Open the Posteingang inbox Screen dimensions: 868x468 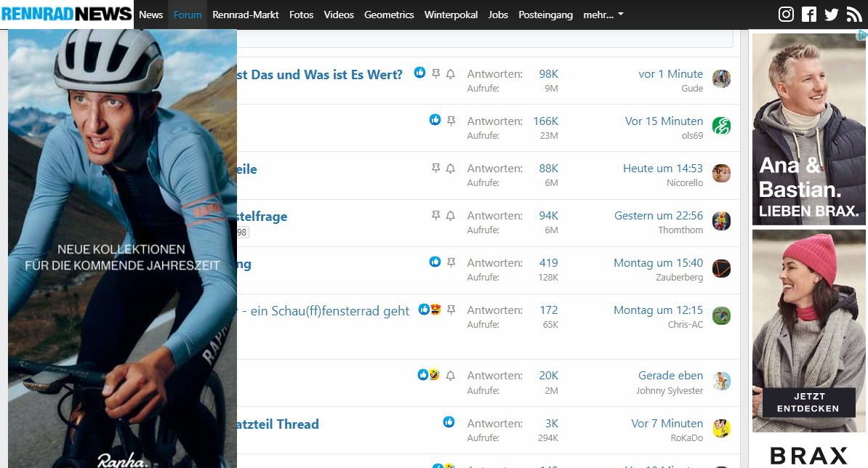pos(545,15)
